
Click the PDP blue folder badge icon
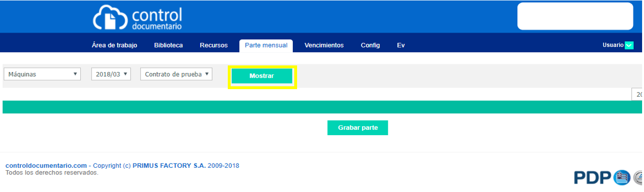(x=622, y=178)
